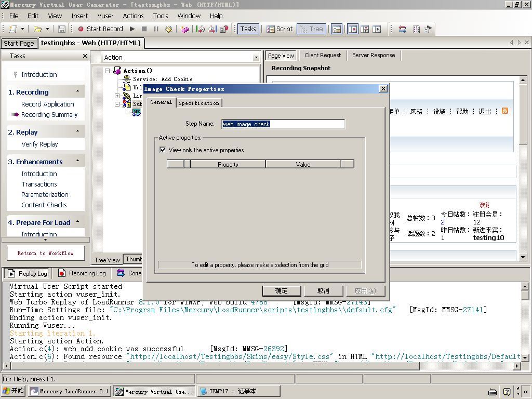Switch to Tree view in toolbar
Viewport: 532px width, 399px height.
(312, 29)
